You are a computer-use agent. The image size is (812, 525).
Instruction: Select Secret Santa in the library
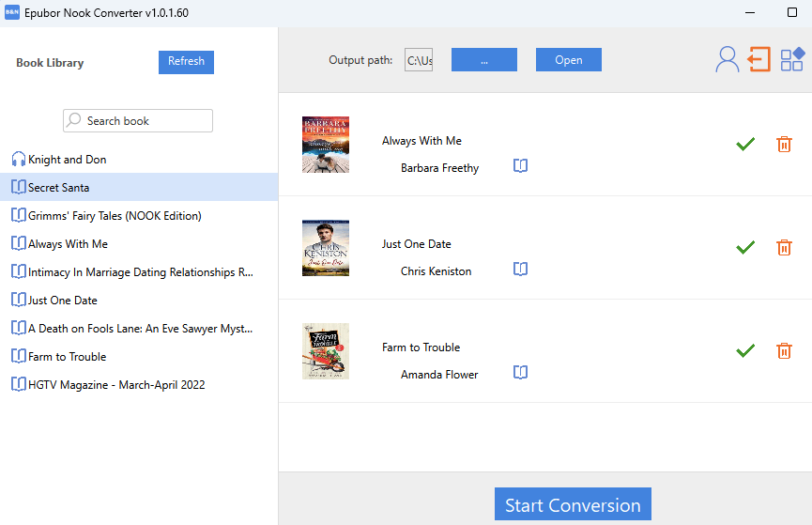pyautogui.click(x=139, y=187)
